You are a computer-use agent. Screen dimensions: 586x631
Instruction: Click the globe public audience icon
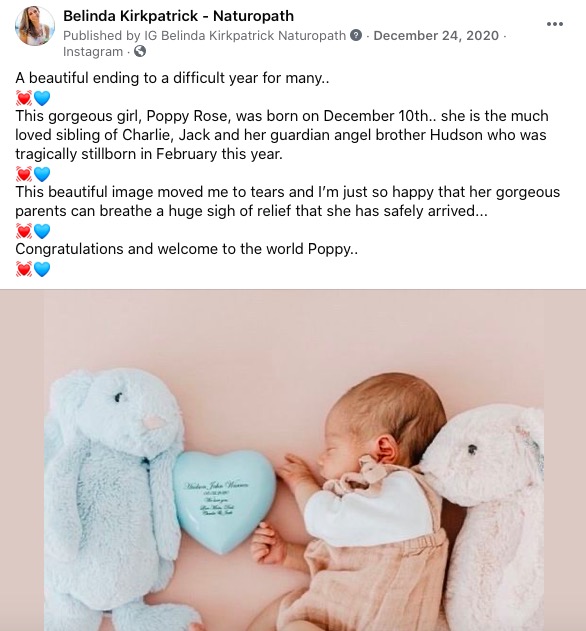point(140,52)
